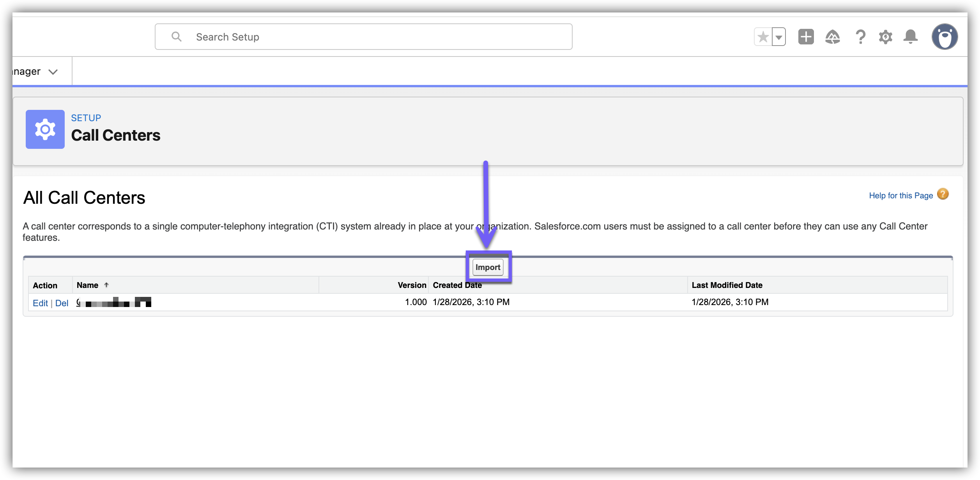The image size is (980, 480).
Task: Sort by the Name column header
Action: pos(88,285)
